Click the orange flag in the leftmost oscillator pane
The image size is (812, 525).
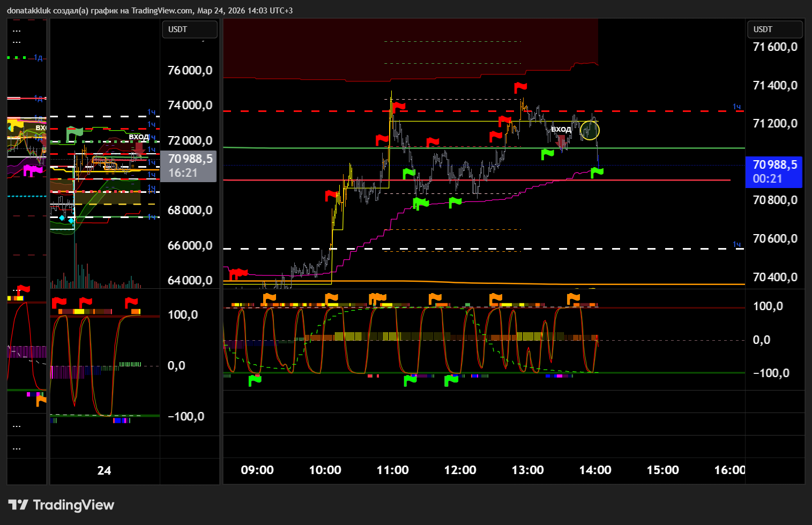pos(41,400)
